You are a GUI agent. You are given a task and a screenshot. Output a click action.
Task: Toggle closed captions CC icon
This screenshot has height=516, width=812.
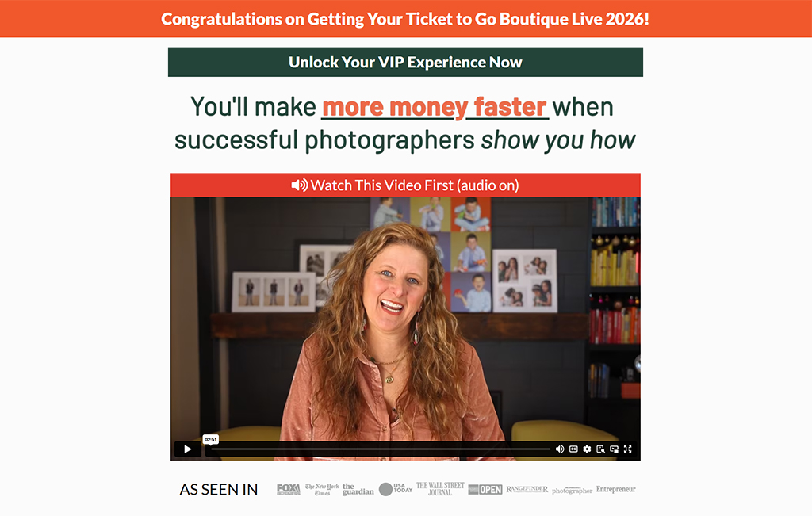point(573,449)
